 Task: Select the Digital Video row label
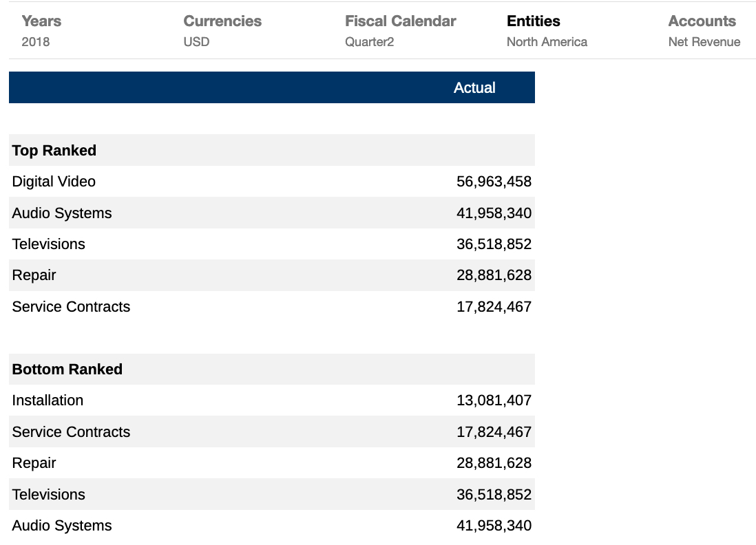pyautogui.click(x=54, y=182)
